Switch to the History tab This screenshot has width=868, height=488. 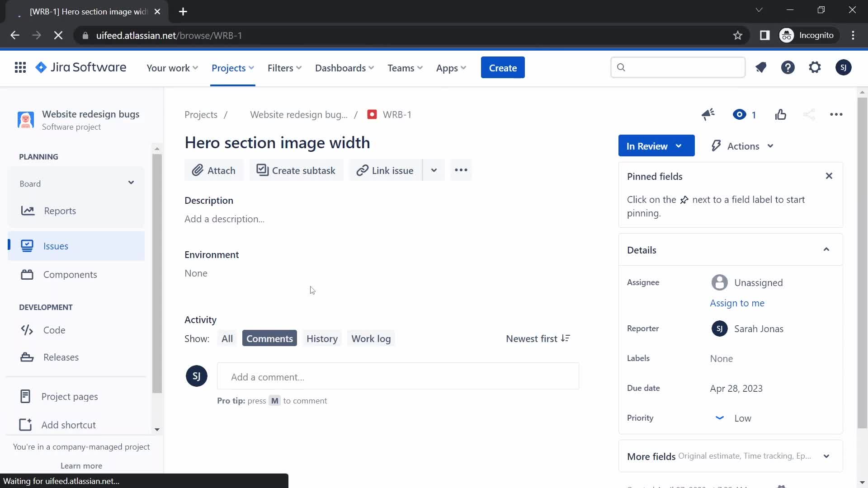point(322,338)
